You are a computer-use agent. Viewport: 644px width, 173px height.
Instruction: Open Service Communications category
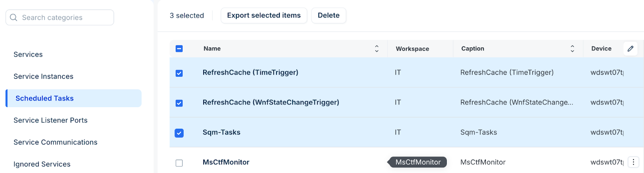56,142
